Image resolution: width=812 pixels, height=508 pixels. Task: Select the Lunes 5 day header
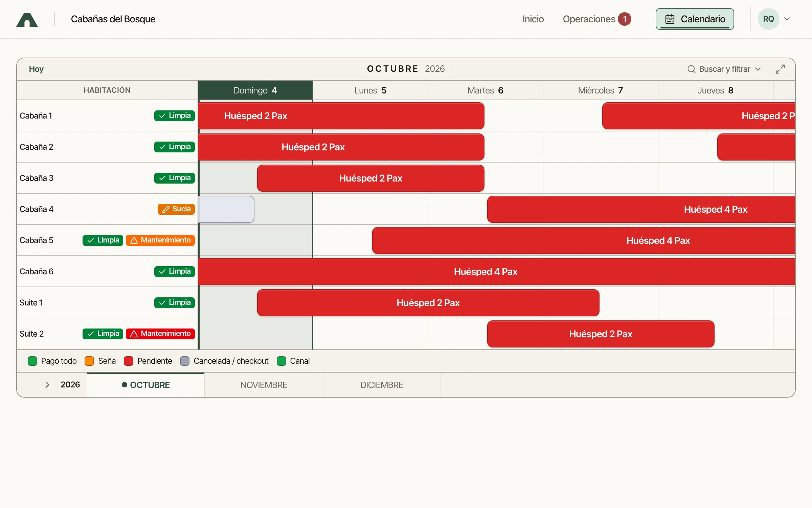[370, 90]
